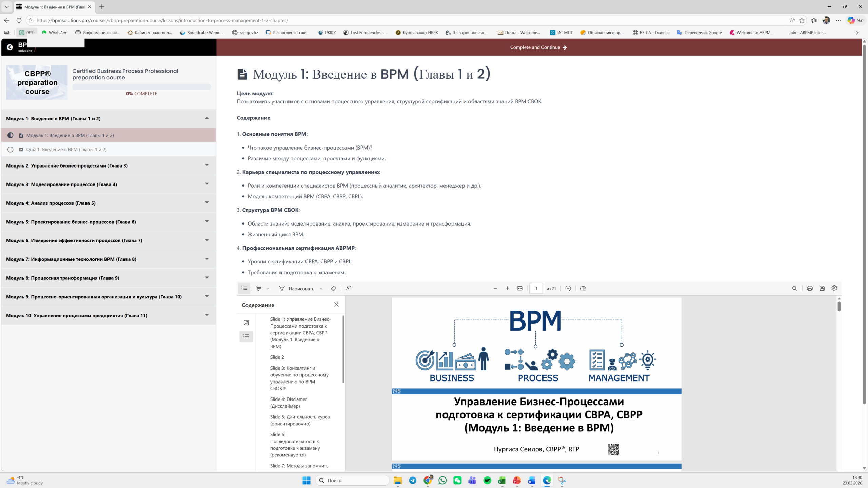Mark Quiz 1 checkbox in the sidebar
Screen dimensions: 868x488
pos(10,149)
